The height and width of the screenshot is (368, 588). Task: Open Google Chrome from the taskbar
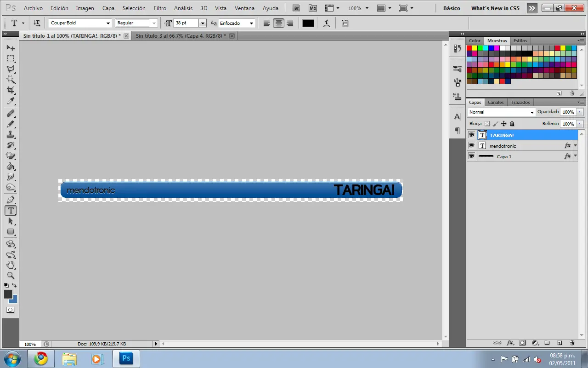(x=40, y=358)
